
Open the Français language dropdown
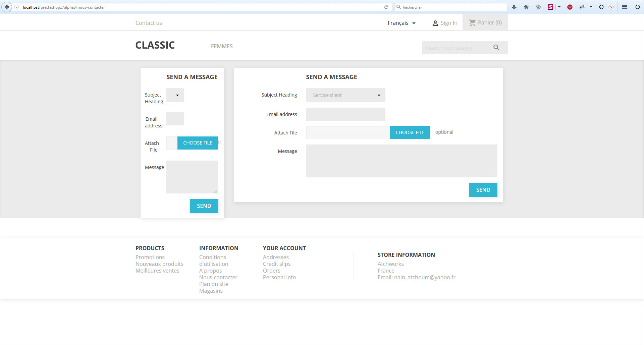coord(401,23)
